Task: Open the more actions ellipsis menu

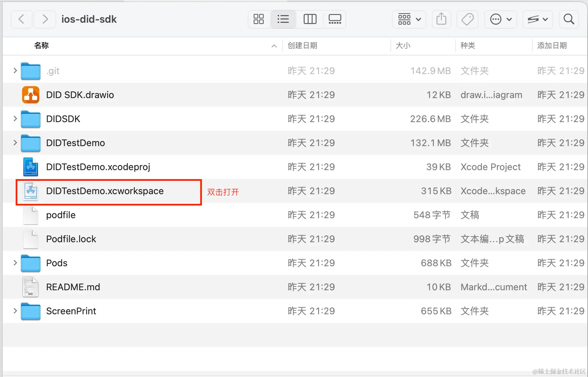Action: tap(501, 19)
